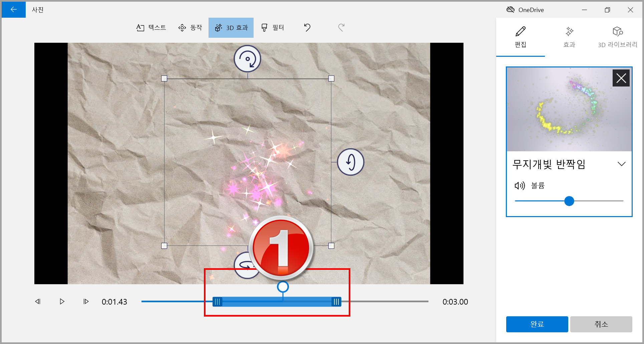Open the 텍스트 text tool

click(x=151, y=28)
